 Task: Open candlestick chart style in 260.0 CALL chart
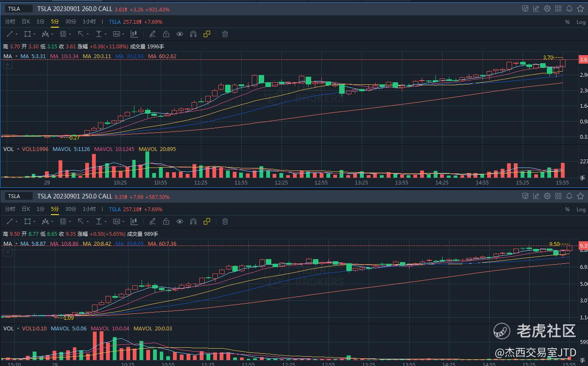(x=134, y=34)
